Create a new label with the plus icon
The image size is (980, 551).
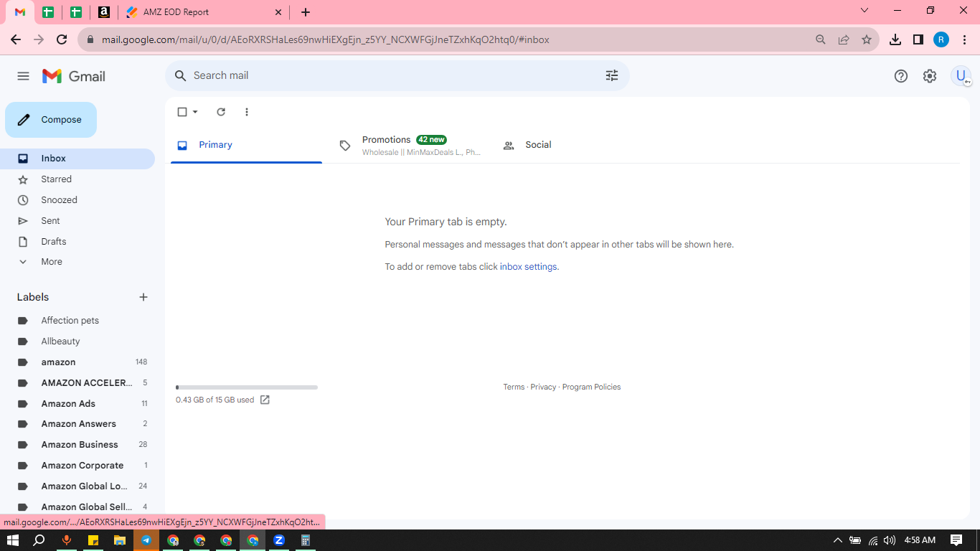[x=143, y=297]
